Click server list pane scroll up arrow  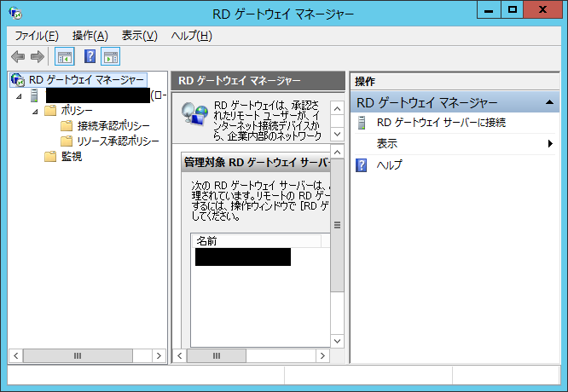point(337,152)
